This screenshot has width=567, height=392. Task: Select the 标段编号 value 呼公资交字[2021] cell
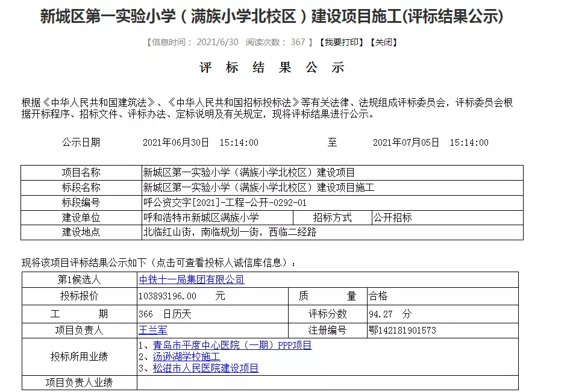click(x=225, y=203)
